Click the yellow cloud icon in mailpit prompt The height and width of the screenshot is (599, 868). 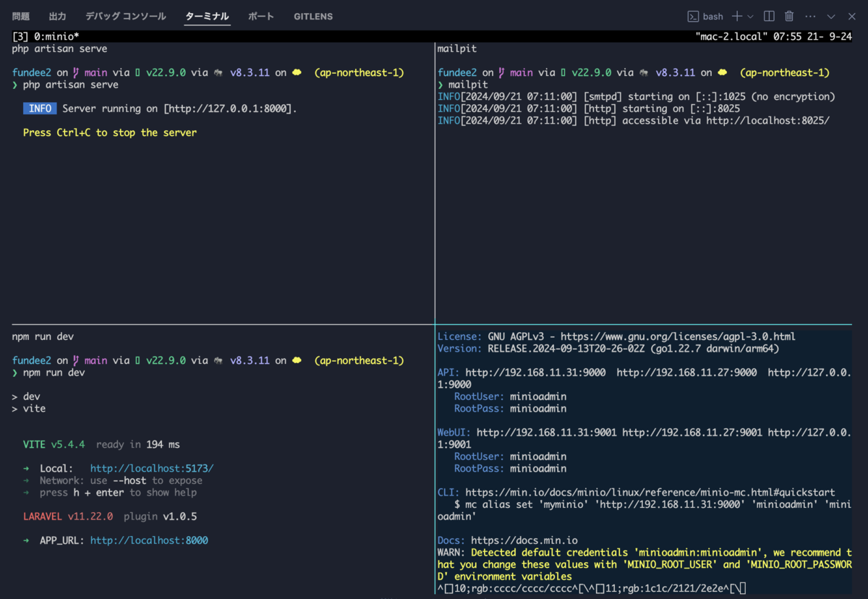[722, 72]
